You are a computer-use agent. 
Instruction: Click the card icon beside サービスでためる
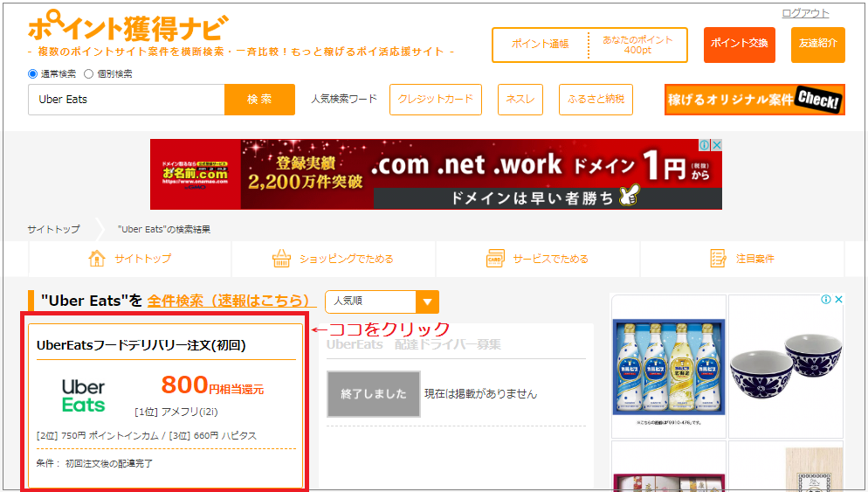[495, 258]
